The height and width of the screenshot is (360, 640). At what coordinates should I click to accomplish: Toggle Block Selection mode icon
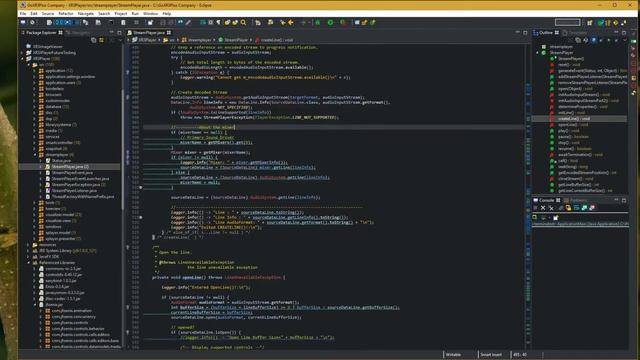211,22
